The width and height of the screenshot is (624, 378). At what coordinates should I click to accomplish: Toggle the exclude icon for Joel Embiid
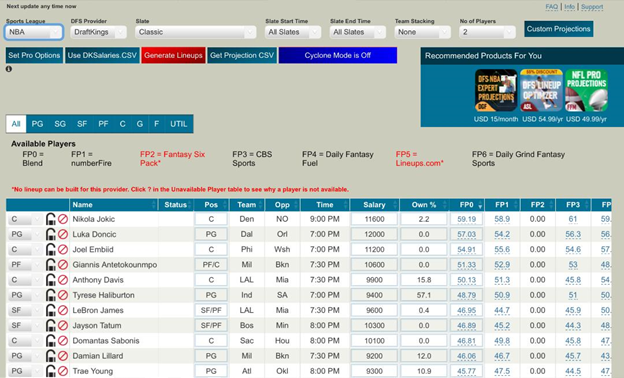[63, 249]
